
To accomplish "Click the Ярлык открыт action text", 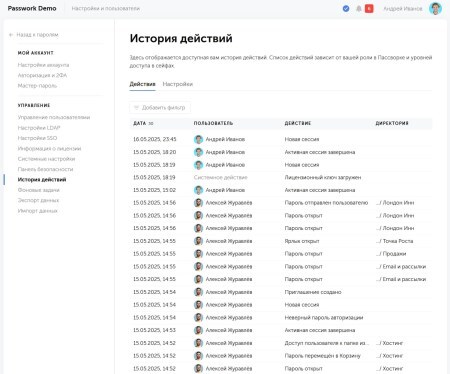I will click(302, 241).
